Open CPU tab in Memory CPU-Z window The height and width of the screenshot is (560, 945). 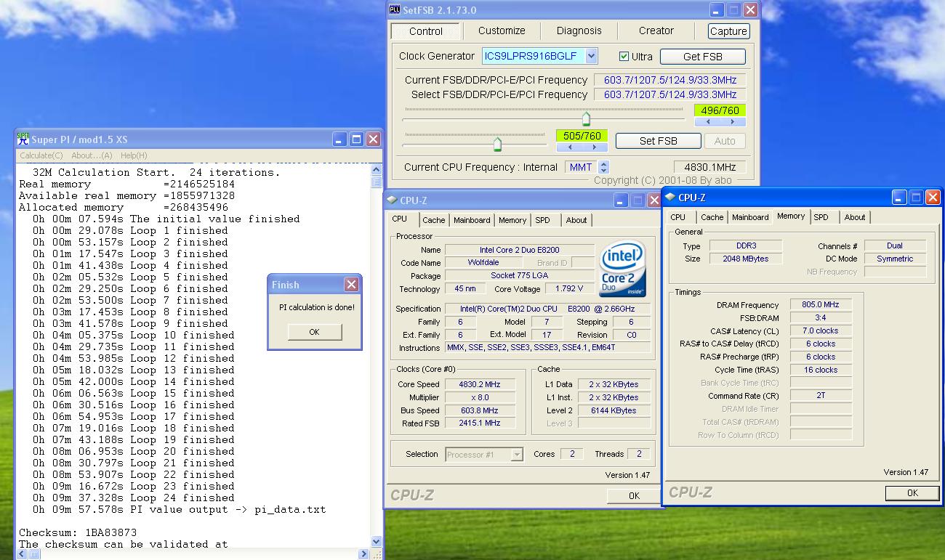678,217
